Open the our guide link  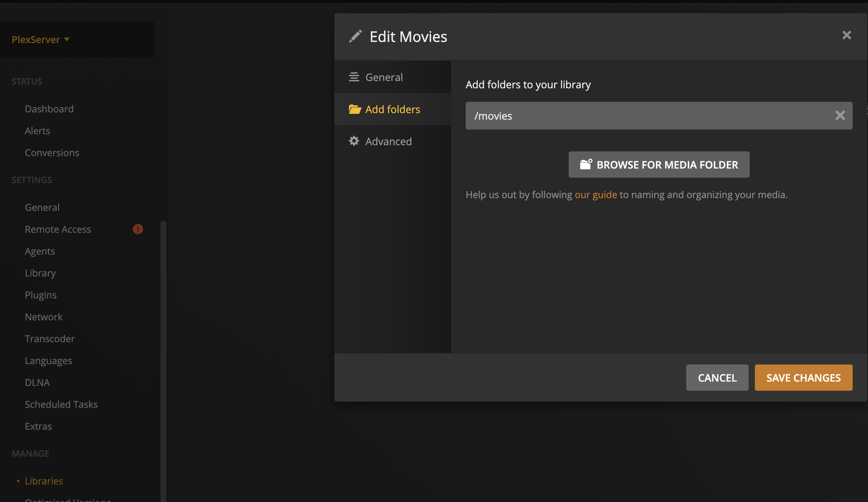[596, 194]
